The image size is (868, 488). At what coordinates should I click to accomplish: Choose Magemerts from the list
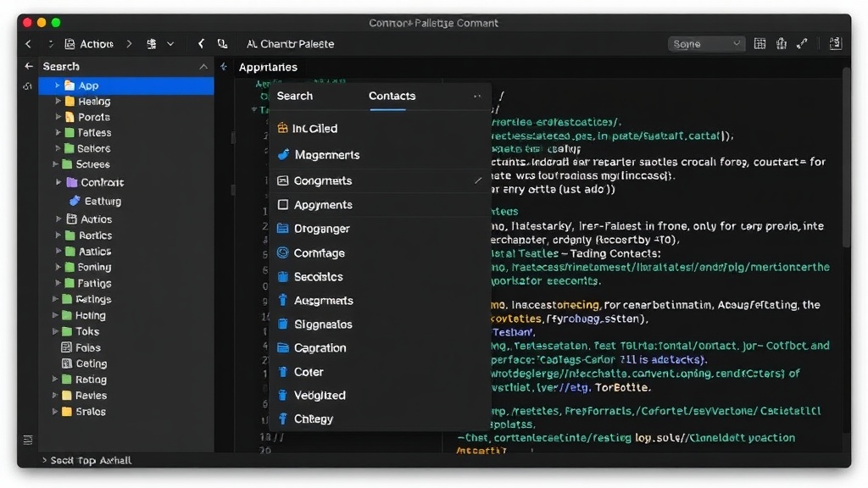[x=380, y=155]
